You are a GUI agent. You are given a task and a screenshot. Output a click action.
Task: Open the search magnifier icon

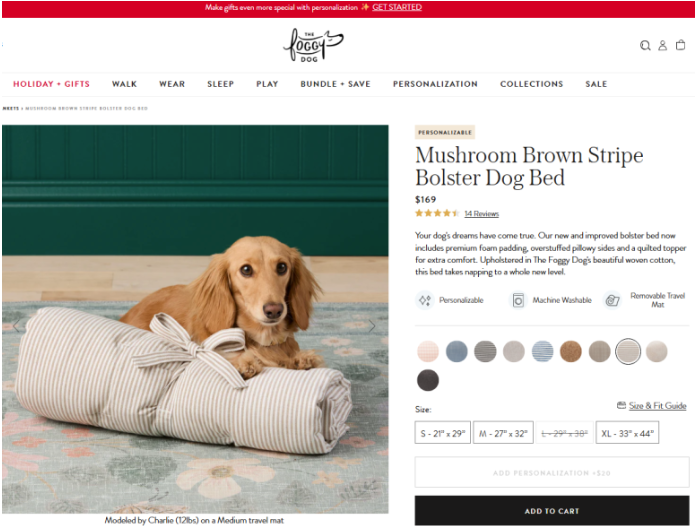(x=645, y=45)
